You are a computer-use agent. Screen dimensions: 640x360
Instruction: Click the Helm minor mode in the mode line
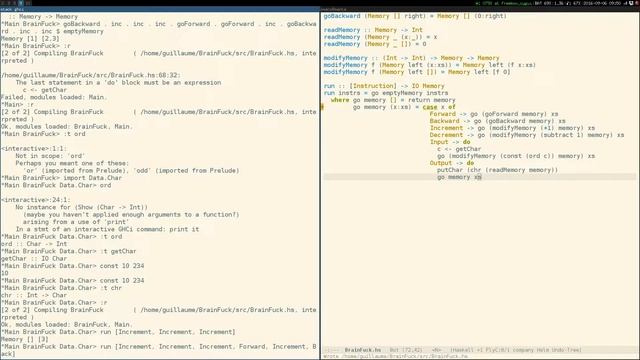pyautogui.click(x=542, y=350)
